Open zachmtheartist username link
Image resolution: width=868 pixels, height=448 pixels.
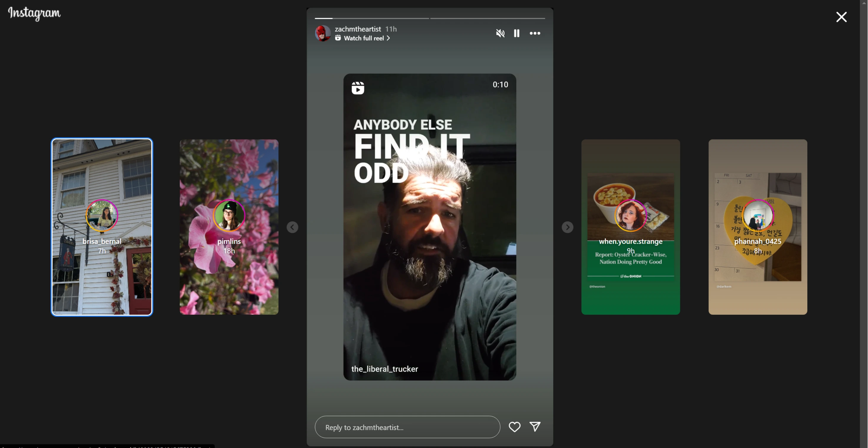357,29
